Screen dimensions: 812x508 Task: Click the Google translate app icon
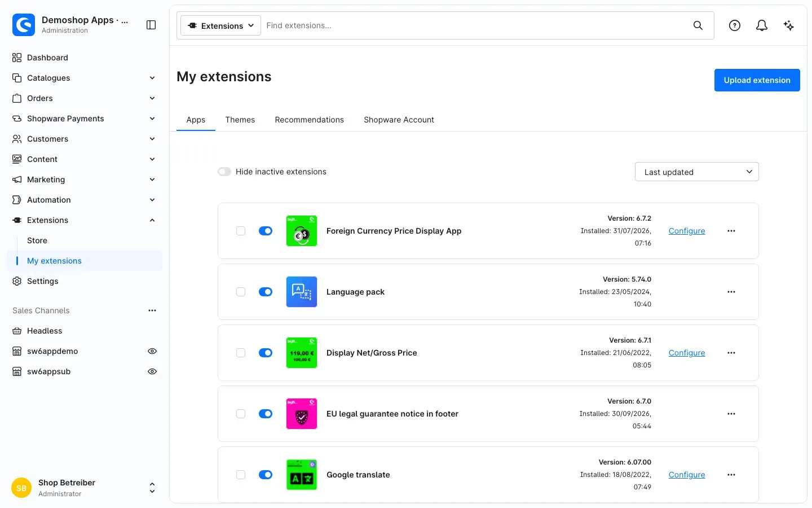[302, 475]
